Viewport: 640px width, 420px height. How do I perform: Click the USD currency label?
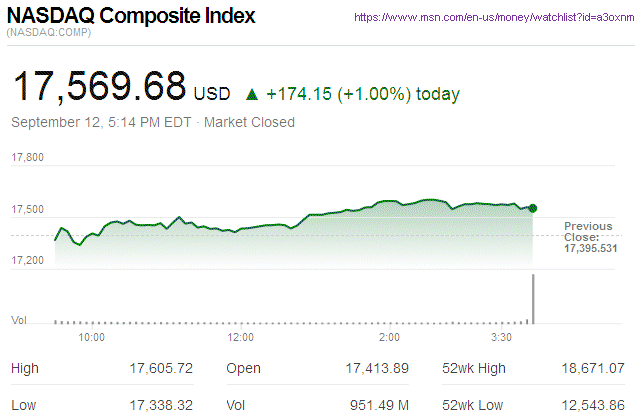point(212,94)
